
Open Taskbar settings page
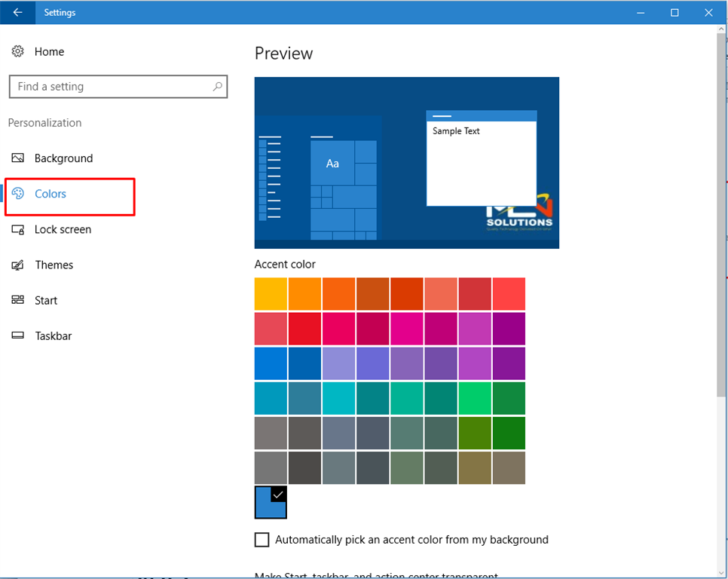coord(54,335)
